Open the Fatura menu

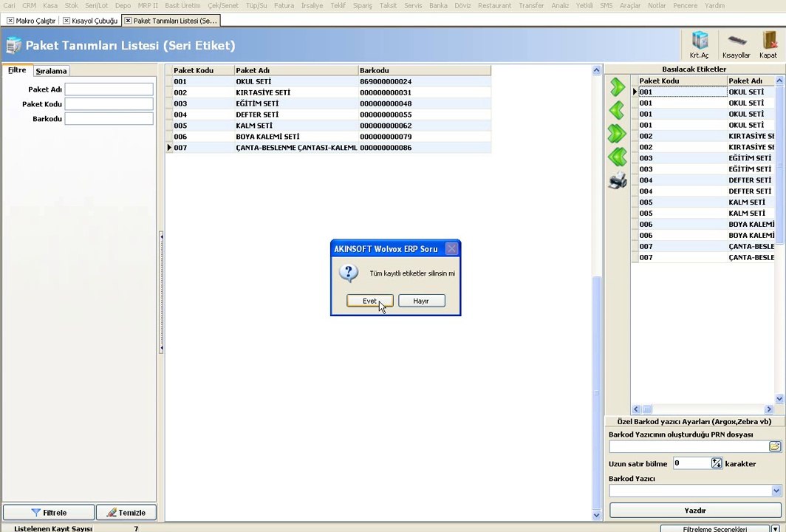(x=284, y=5)
